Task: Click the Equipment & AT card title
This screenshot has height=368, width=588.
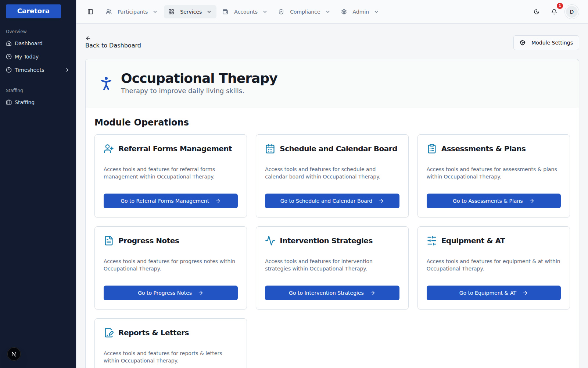Action: coord(473,241)
